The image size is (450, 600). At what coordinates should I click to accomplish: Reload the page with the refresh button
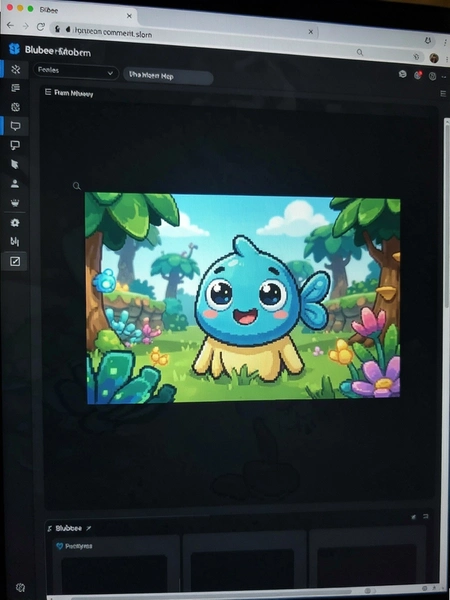[41, 27]
